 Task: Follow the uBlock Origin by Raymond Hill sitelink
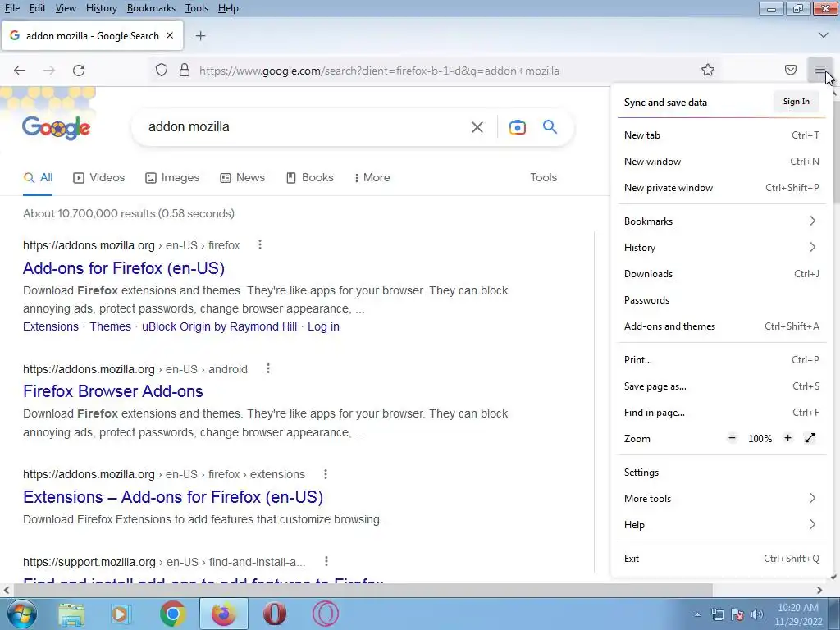click(x=219, y=326)
